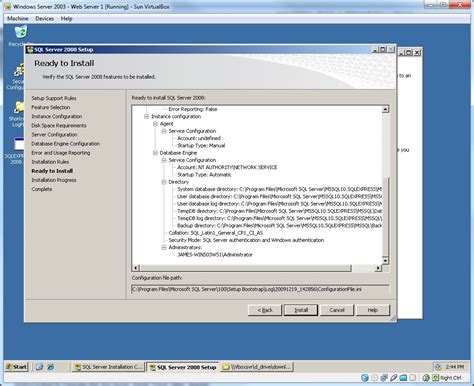Click the VirtualBox hard disk activity indicator

(365, 378)
